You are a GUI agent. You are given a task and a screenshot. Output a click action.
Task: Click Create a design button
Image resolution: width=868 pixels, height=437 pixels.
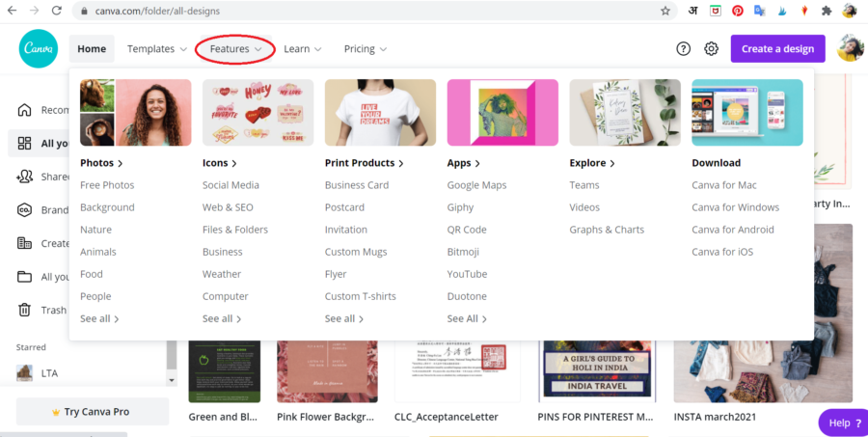click(777, 49)
